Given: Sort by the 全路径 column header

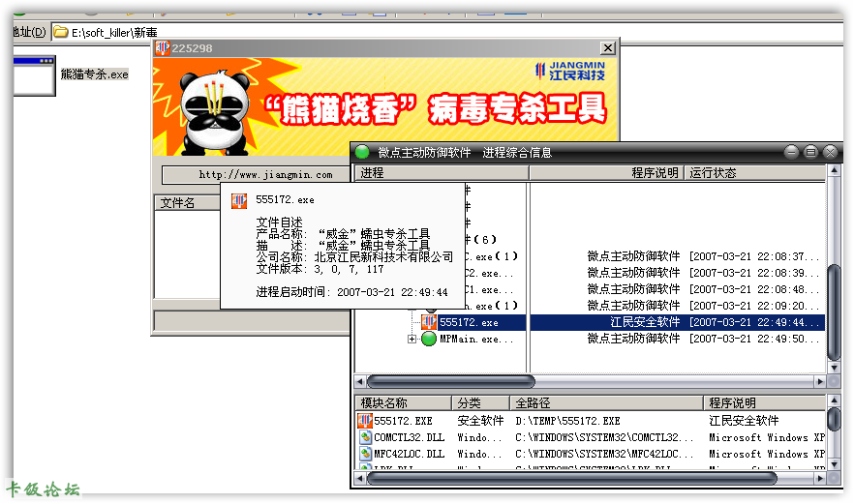Looking at the screenshot, I should [x=606, y=403].
